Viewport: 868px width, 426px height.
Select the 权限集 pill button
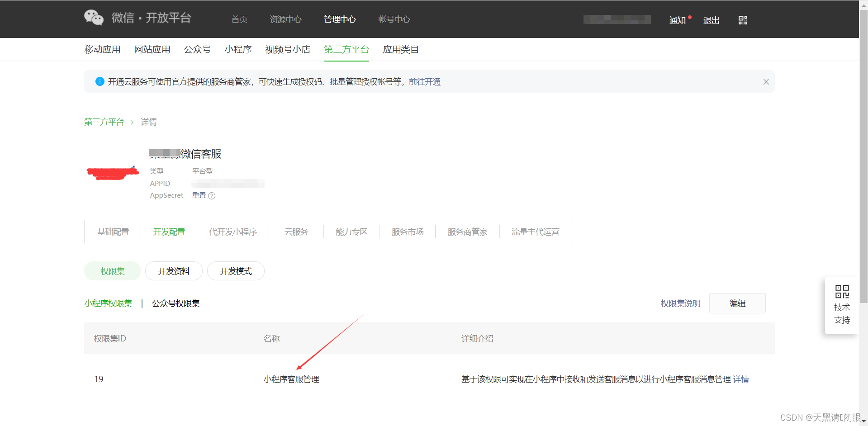(x=112, y=271)
